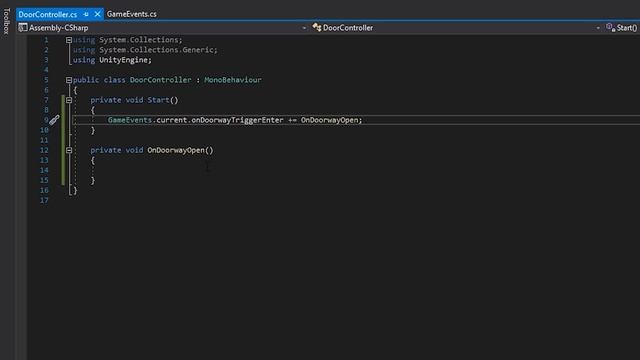Click the Start() method icon
Viewport: 640px width, 360px height.
(x=611, y=27)
